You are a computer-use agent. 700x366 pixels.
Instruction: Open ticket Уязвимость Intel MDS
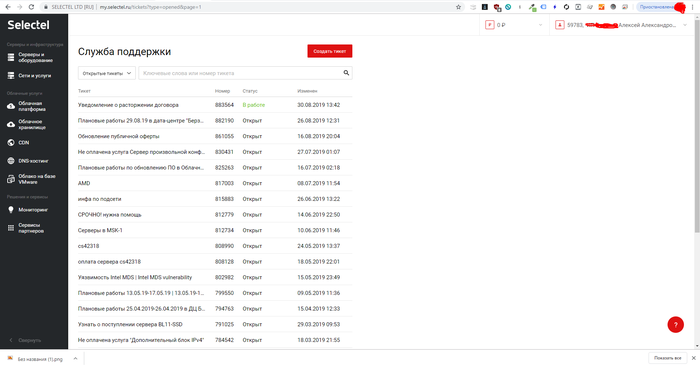[135, 277]
